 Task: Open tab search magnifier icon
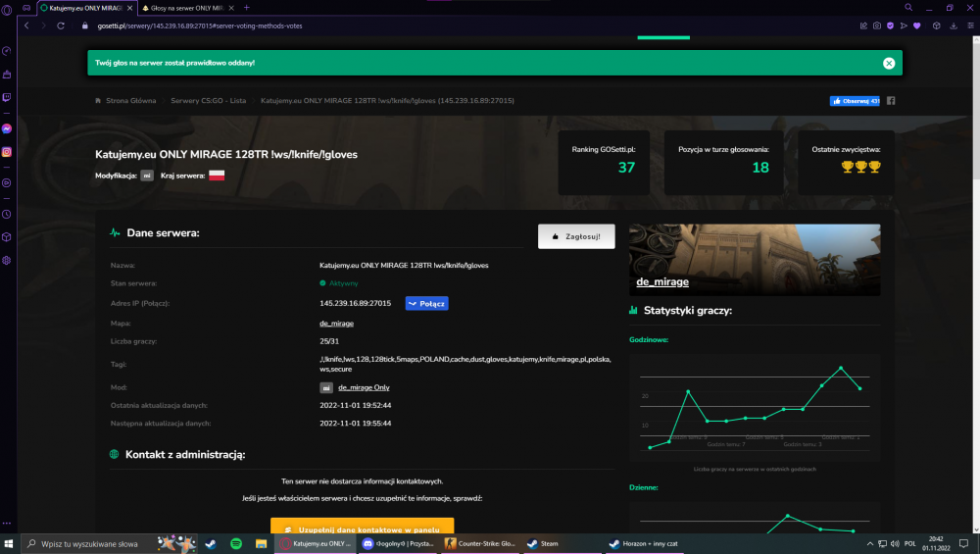click(908, 8)
